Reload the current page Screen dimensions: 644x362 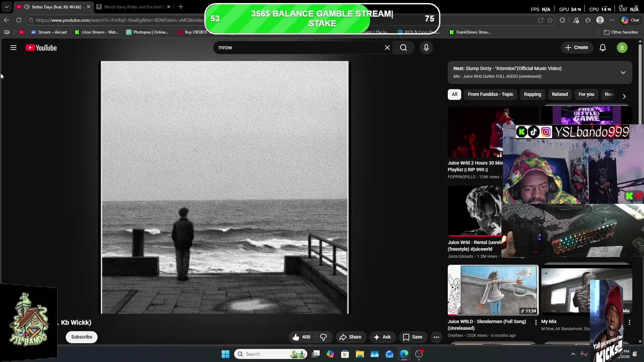point(19,20)
